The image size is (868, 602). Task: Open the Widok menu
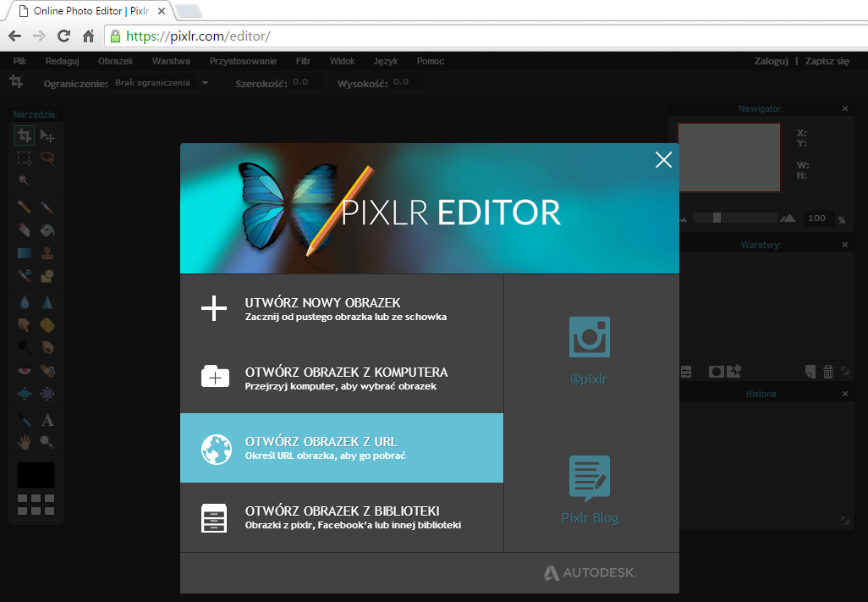tap(342, 61)
